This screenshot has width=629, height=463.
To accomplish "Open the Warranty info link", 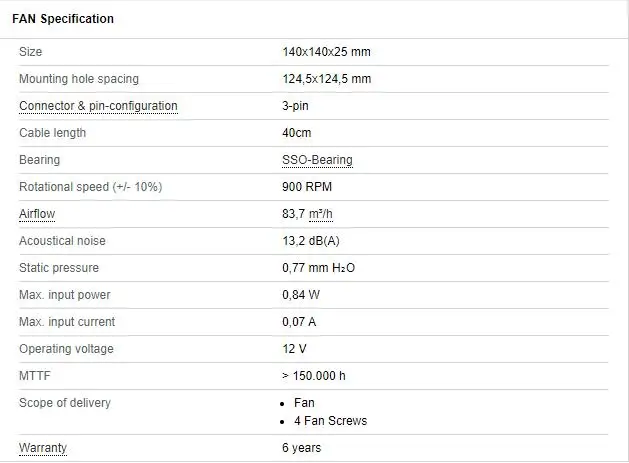I will click(43, 448).
